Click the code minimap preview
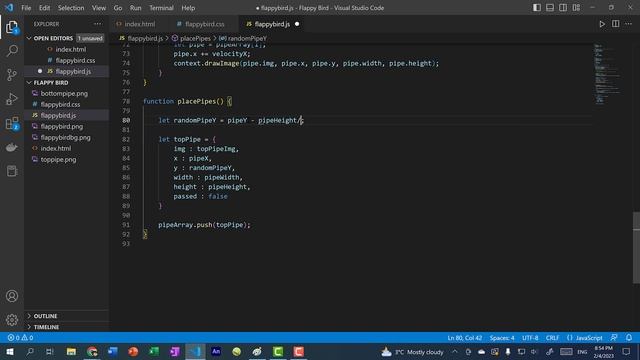This screenshot has height=360, width=640. [x=608, y=74]
